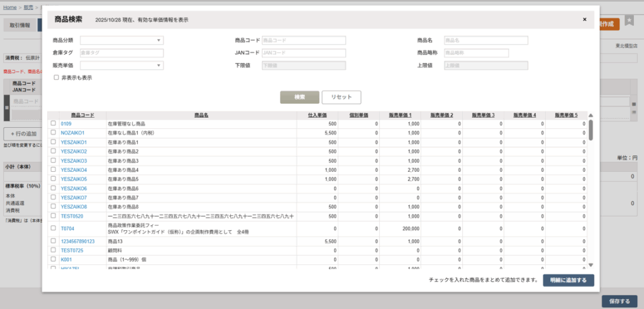This screenshot has height=309, width=644.
Task: Open the NOZAIKO1 product code link
Action: click(x=72, y=133)
